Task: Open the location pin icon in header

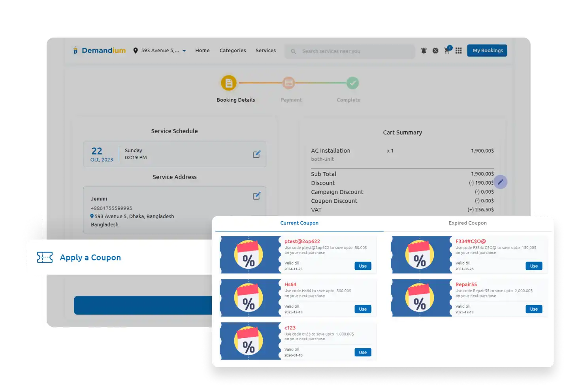Action: coord(136,51)
